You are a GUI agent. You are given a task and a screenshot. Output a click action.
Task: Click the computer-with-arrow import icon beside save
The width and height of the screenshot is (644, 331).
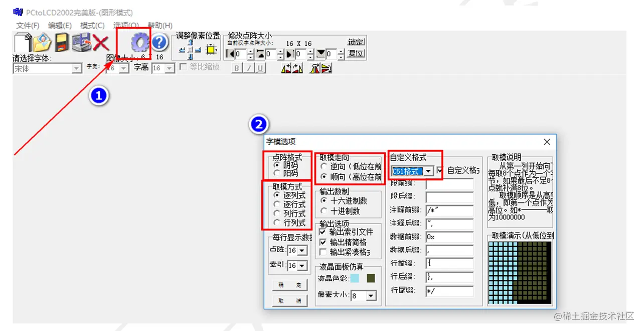(x=81, y=43)
